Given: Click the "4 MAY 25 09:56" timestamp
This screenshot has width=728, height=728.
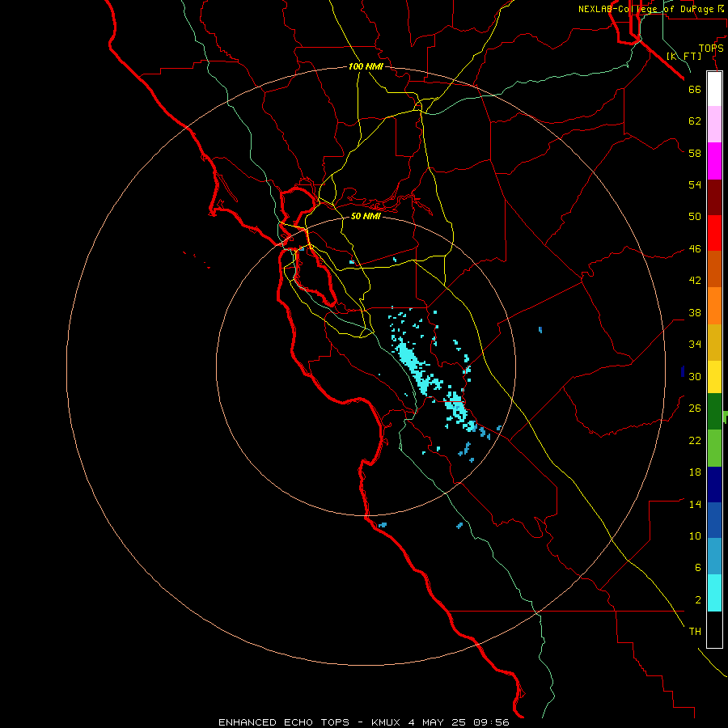Looking at the screenshot, I should point(459,722).
